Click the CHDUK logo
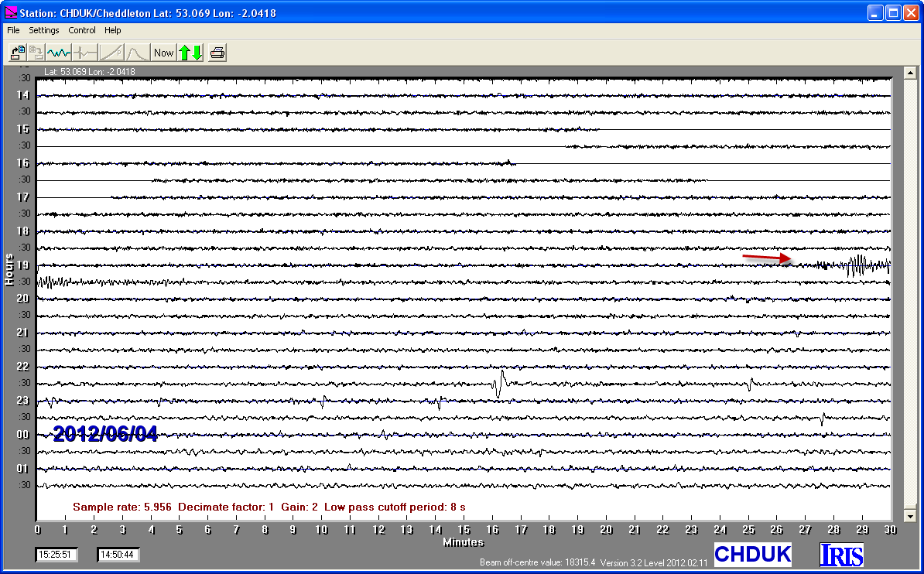Screen dimensions: 924x574 (752, 555)
